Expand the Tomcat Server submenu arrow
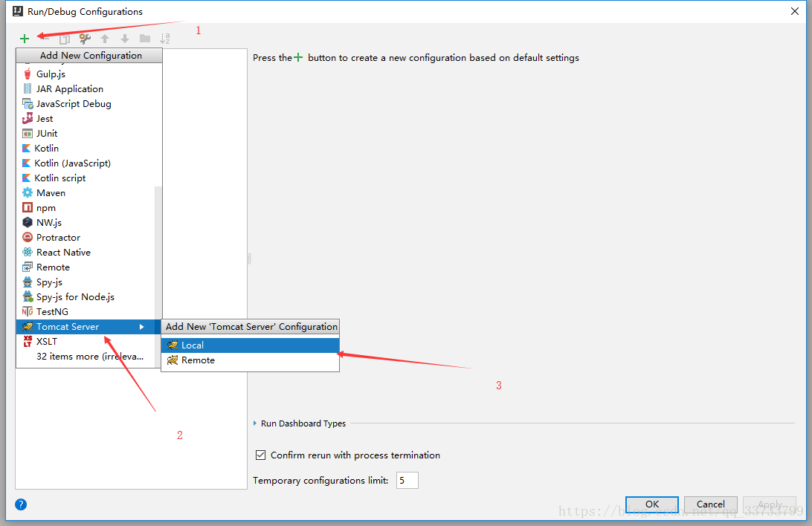Viewport: 812px width, 526px height. click(141, 327)
